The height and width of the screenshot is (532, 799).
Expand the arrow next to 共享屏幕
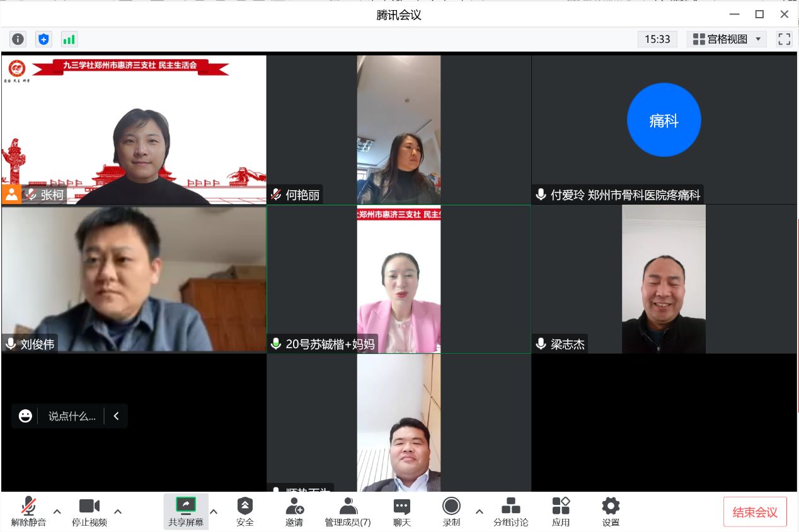pyautogui.click(x=214, y=511)
